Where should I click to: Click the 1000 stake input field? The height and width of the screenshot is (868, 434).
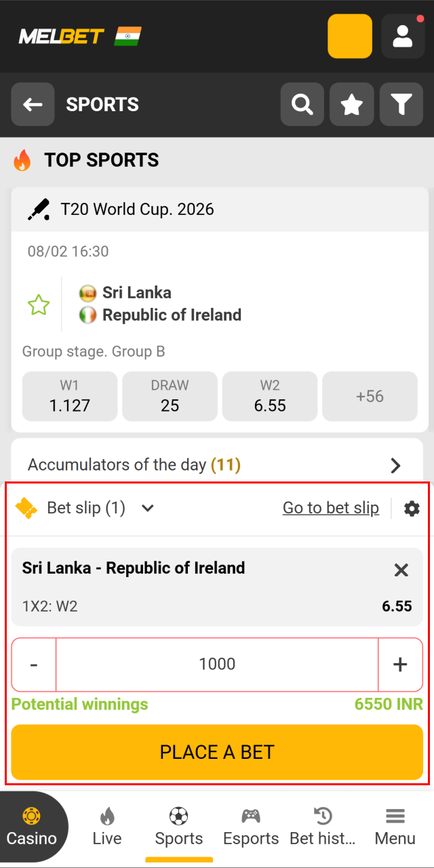[x=217, y=665]
